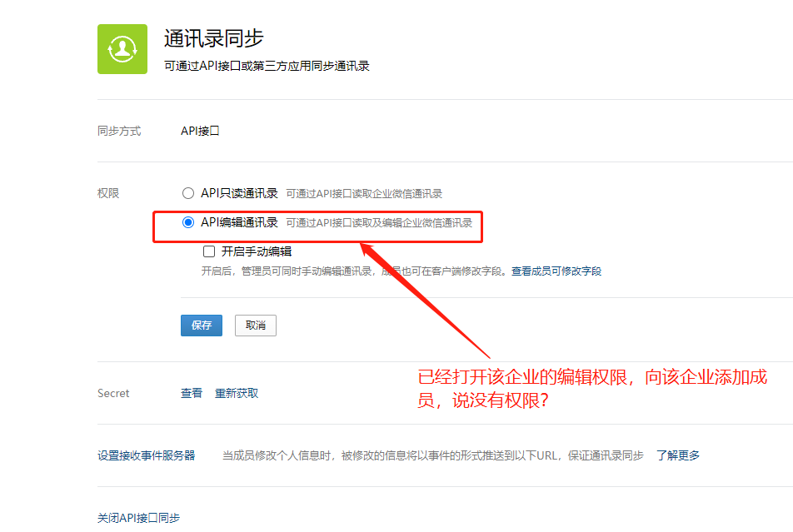Click subtitle 可通过API接口或第三方应用同步通讯录
The height and width of the screenshot is (532, 793).
(267, 66)
